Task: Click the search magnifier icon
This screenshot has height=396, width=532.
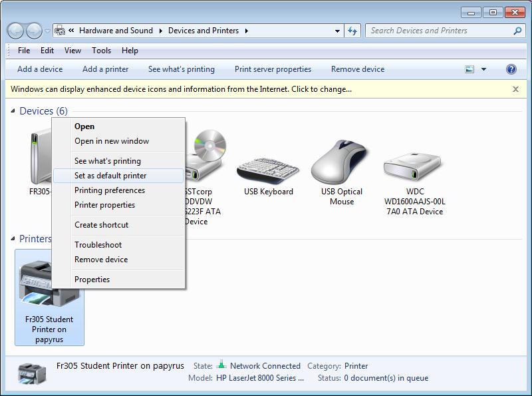Action: point(517,31)
